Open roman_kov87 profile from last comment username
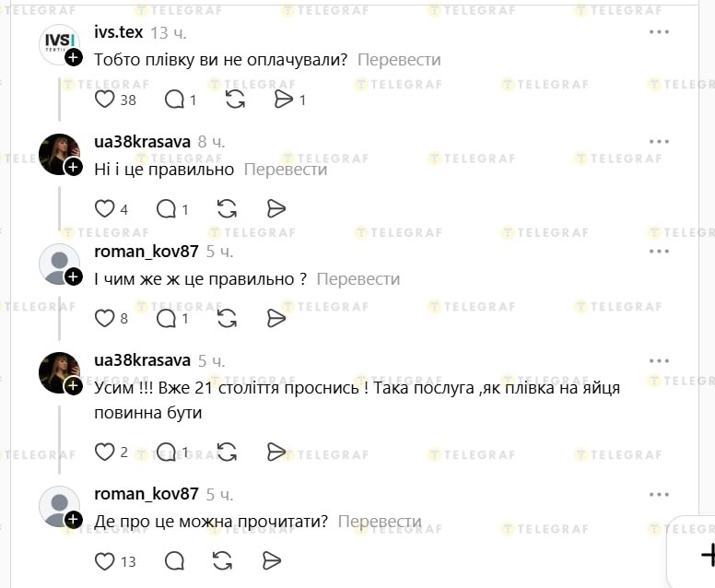This screenshot has height=588, width=715. [146, 494]
